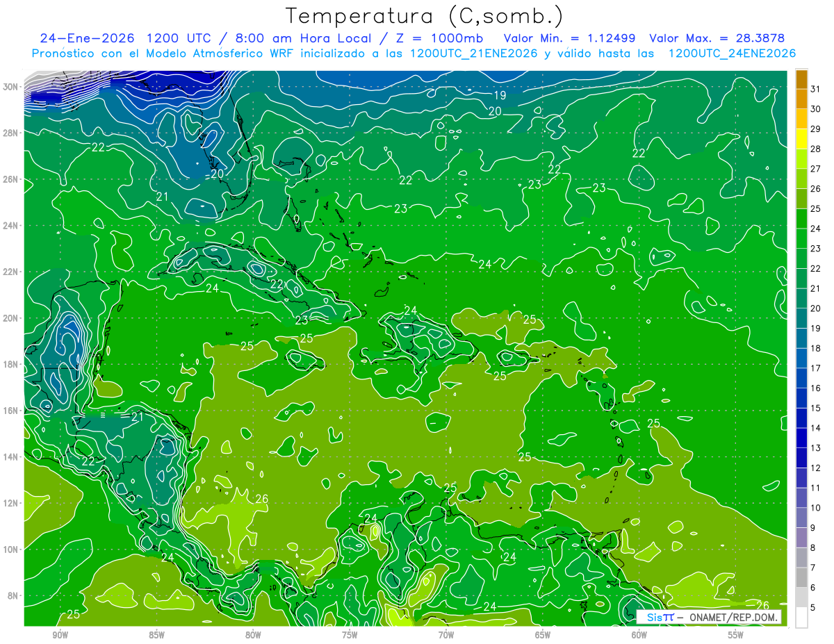Click the '16' label on the color scale
Screen dimensions: 834x644
pyautogui.click(x=816, y=388)
